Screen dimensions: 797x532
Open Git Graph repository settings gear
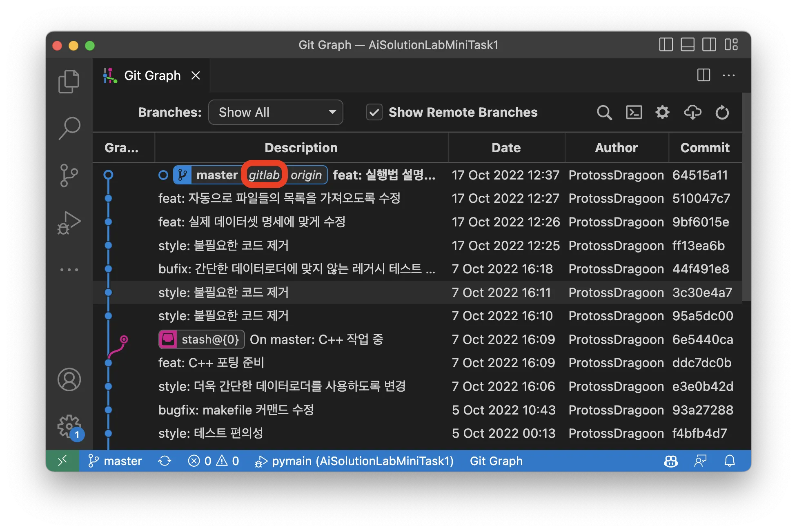click(x=662, y=112)
